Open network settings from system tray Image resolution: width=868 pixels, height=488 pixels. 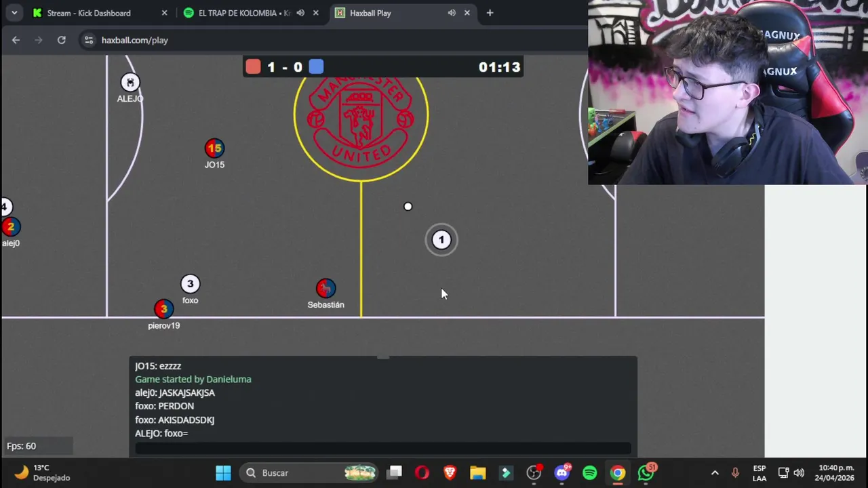pyautogui.click(x=783, y=473)
